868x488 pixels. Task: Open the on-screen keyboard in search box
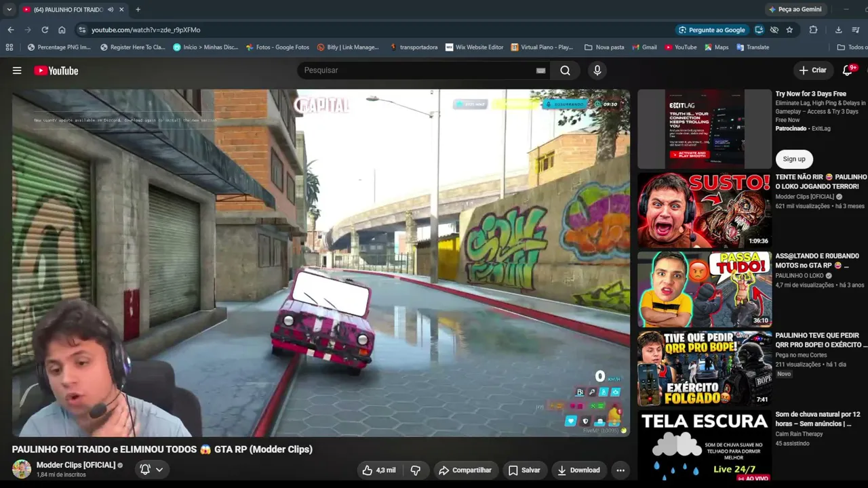(540, 70)
